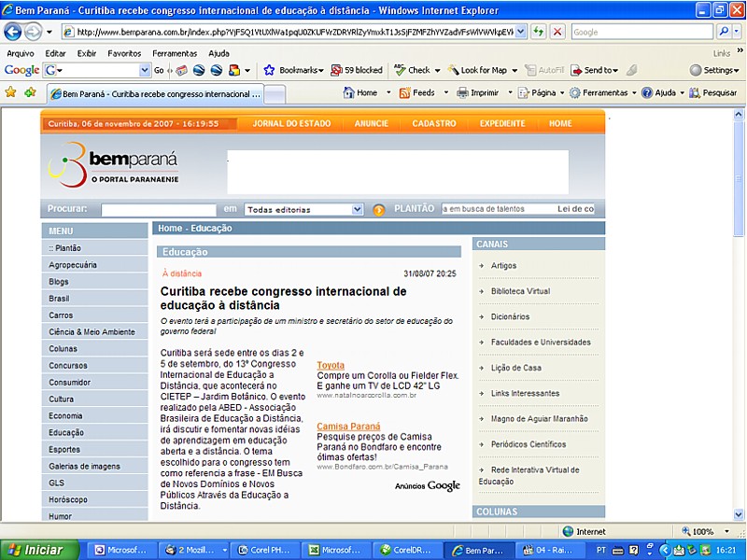Click the red Stop loading icon
This screenshot has height=560, width=747.
point(557,32)
